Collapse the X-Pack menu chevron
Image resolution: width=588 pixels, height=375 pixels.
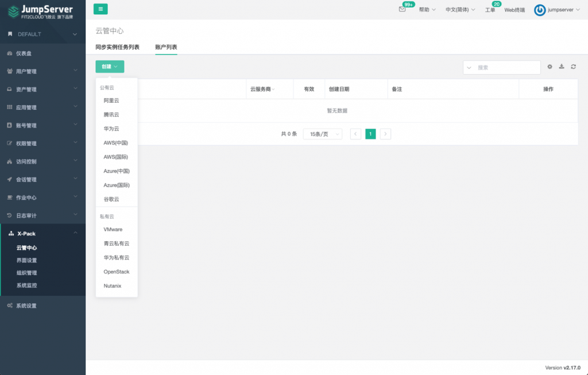click(x=75, y=233)
